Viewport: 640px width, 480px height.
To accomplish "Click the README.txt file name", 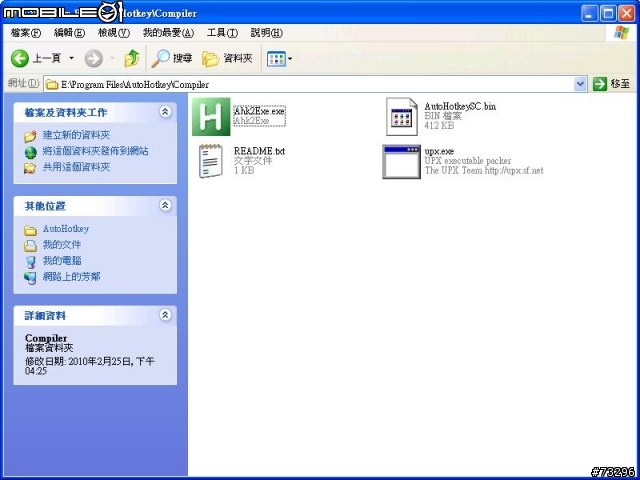I will tap(260, 151).
